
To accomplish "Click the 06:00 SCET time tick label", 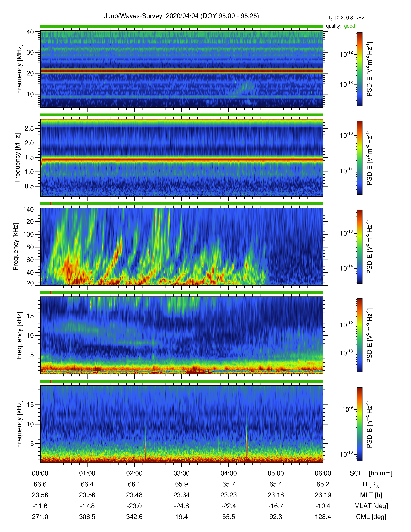I will coord(323,473).
